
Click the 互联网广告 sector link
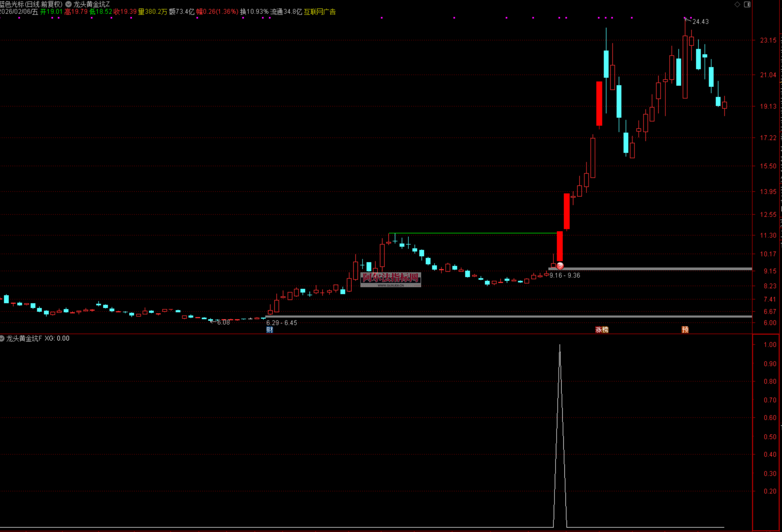320,12
